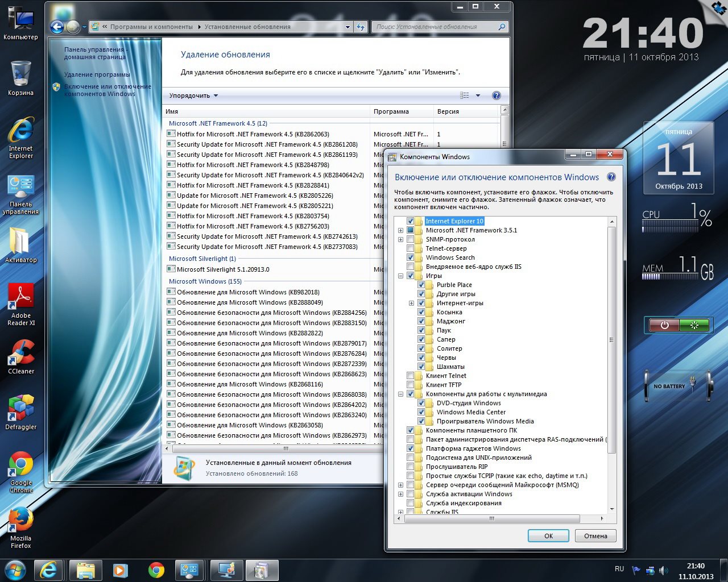Click Отмена button in components dialog
This screenshot has width=728, height=582.
pos(595,536)
